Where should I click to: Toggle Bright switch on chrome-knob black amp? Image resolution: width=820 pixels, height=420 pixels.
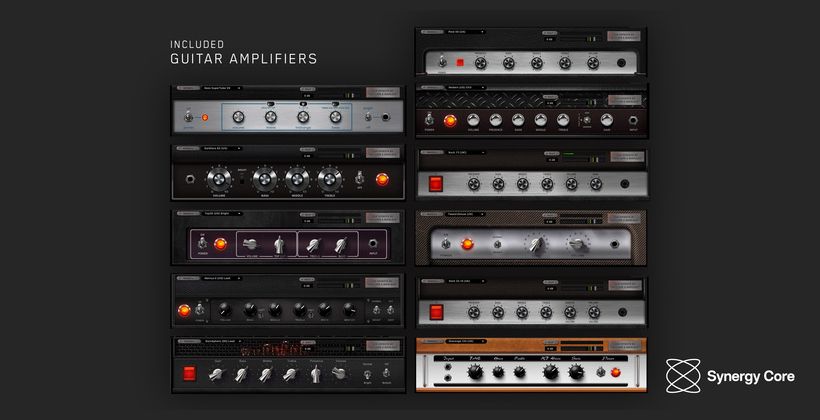[x=242, y=179]
